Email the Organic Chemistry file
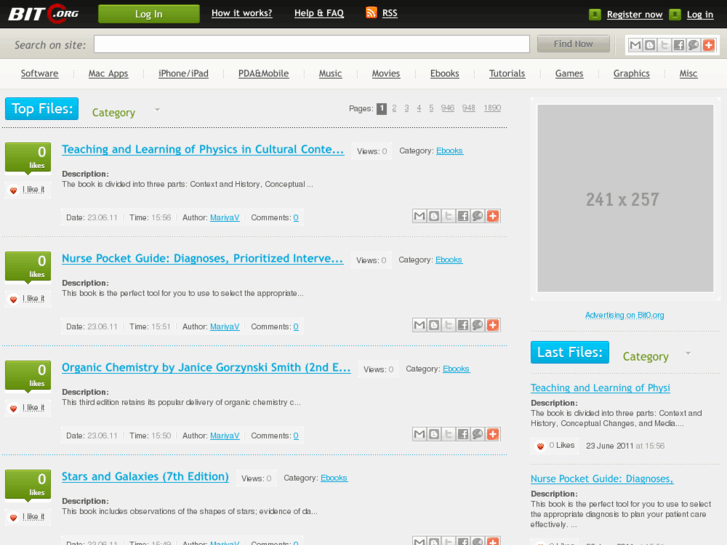This screenshot has width=727, height=545. click(419, 434)
